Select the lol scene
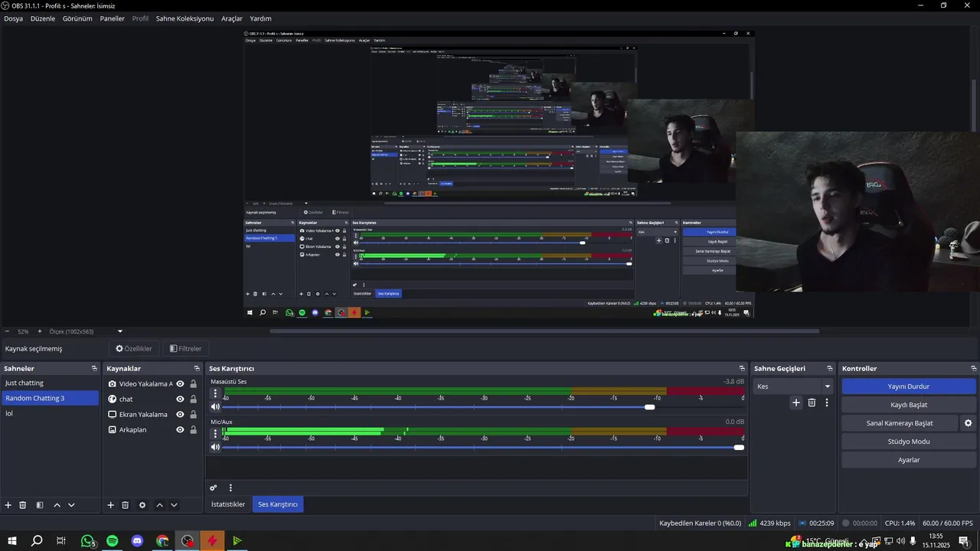The image size is (980, 551). tap(51, 413)
